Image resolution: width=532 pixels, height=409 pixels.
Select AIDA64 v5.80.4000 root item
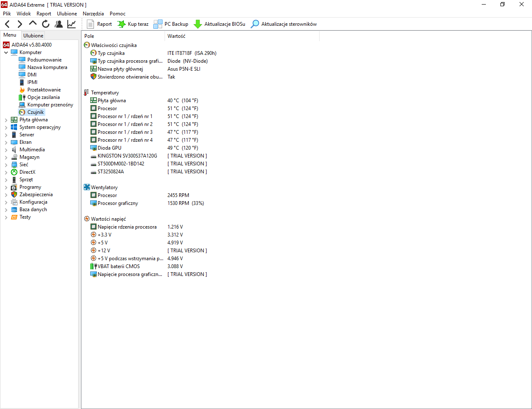click(x=27, y=45)
